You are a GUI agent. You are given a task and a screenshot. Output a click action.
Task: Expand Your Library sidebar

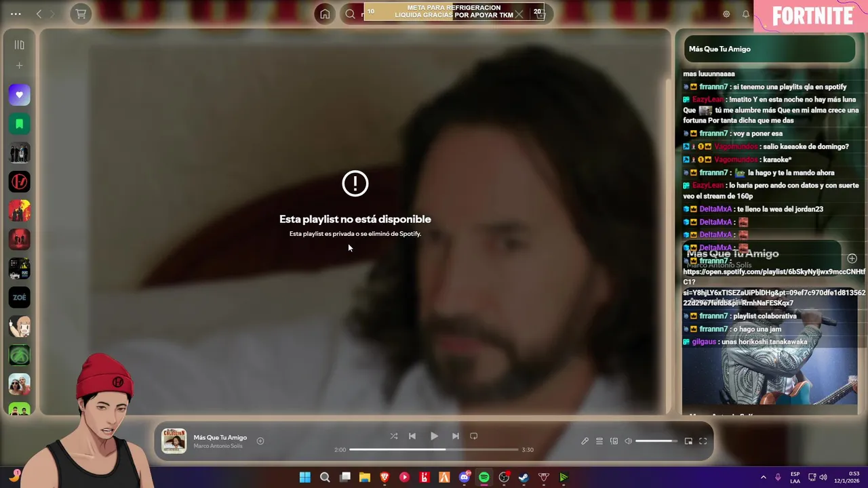[x=19, y=45]
